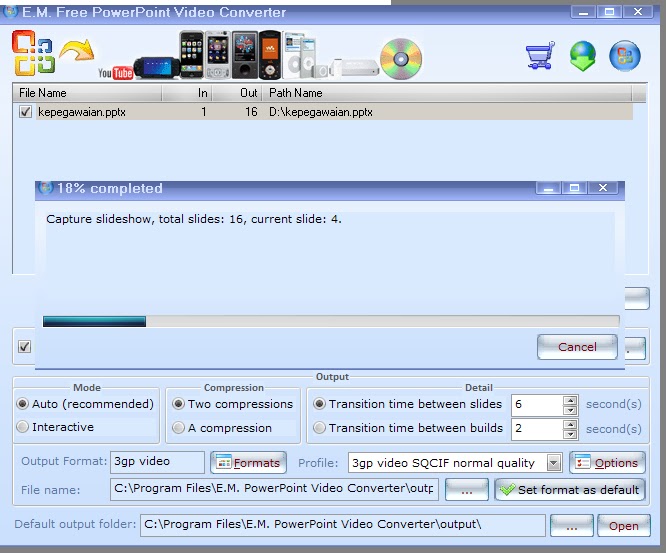Viewport: 666px width, 553px height.
Task: Increase the slides transition seconds value
Action: click(x=570, y=400)
